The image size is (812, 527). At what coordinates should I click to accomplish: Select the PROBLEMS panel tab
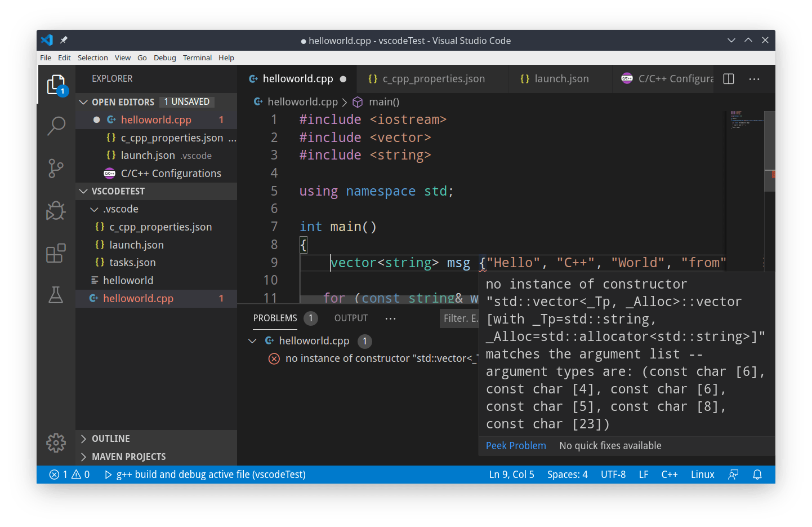pos(275,318)
